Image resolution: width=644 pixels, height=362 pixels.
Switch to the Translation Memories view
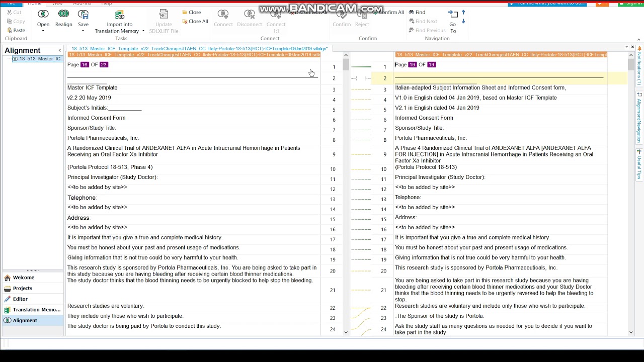pyautogui.click(x=33, y=310)
